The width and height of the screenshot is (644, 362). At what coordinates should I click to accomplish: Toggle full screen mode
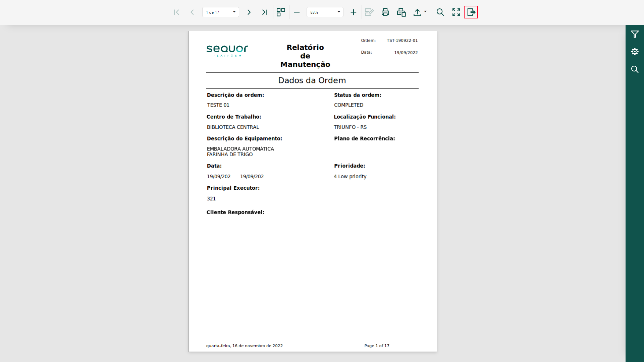coord(456,12)
